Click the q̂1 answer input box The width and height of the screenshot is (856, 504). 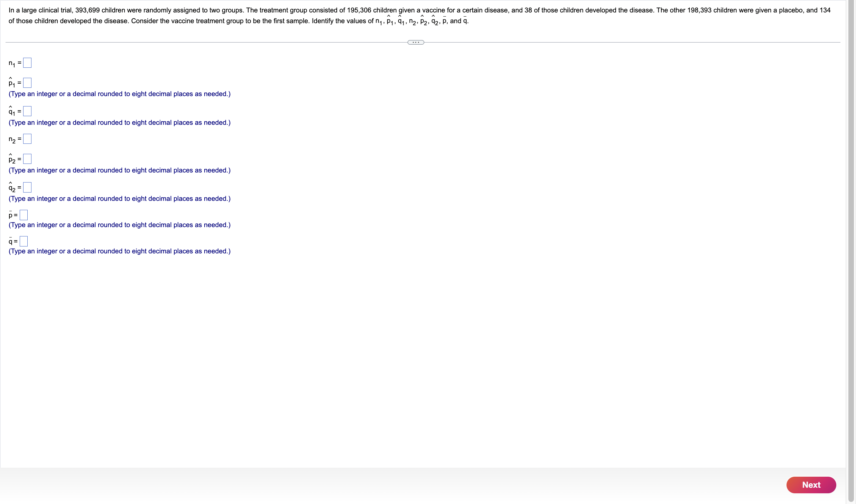tap(27, 111)
